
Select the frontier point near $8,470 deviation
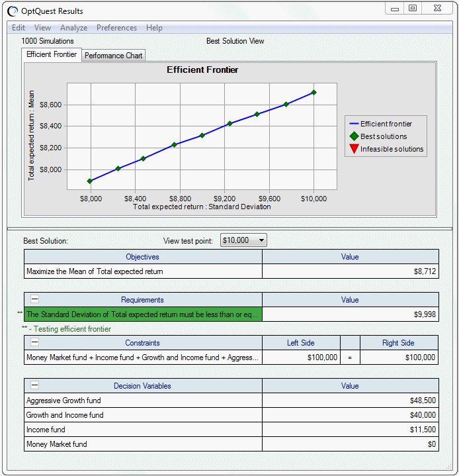click(x=144, y=158)
